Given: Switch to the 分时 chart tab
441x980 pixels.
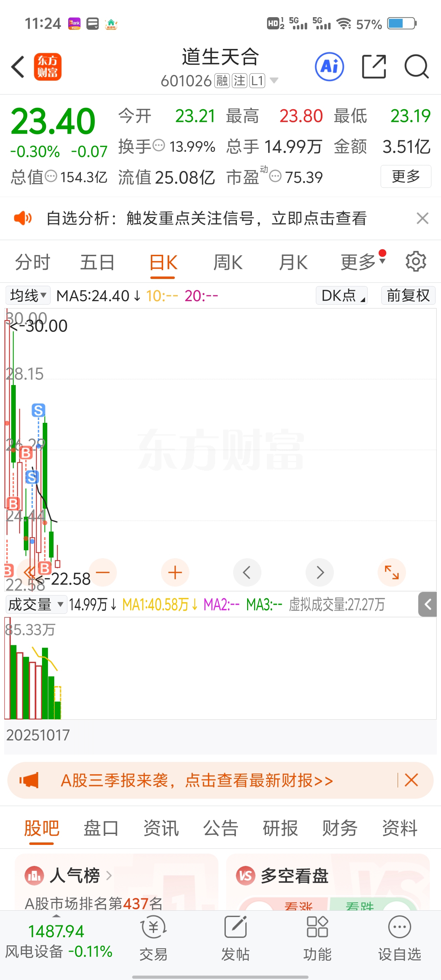Looking at the screenshot, I should (x=33, y=262).
